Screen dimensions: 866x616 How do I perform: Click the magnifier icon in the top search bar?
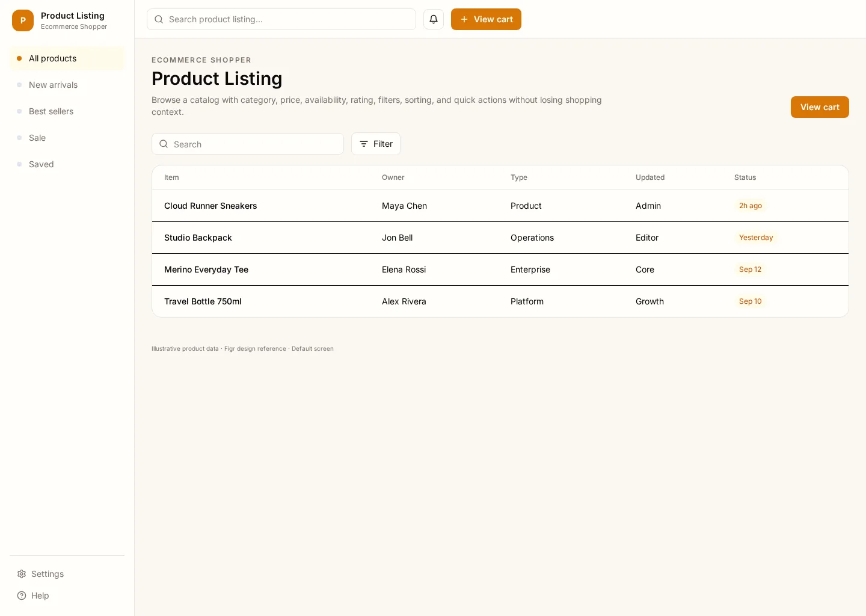click(159, 19)
